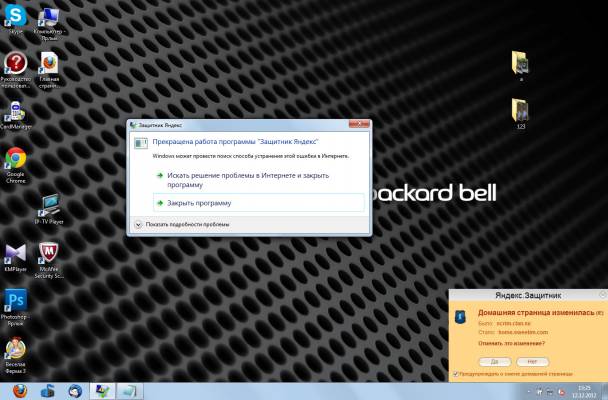Screen dimensions: 608x400
Task: Open the taskbar clock and date
Action: [584, 391]
